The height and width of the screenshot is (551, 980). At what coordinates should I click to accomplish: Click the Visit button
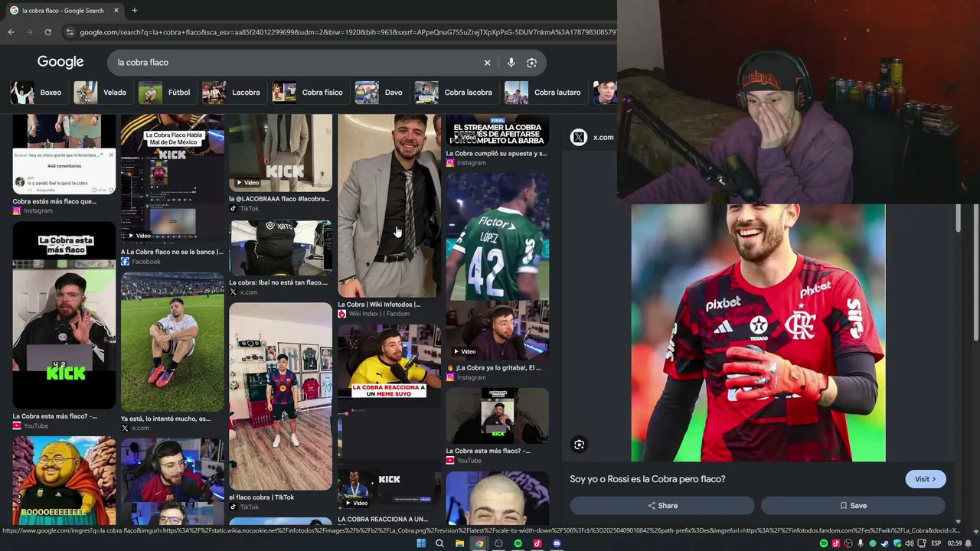(x=926, y=479)
